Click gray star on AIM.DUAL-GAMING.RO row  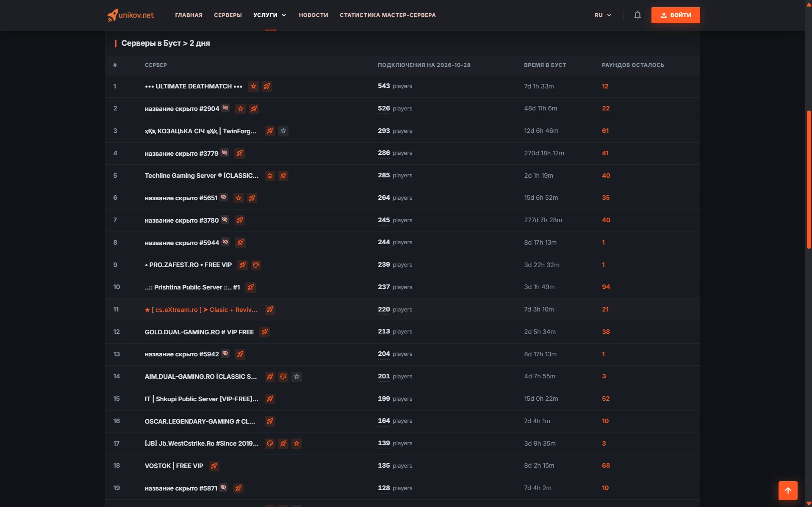[297, 377]
